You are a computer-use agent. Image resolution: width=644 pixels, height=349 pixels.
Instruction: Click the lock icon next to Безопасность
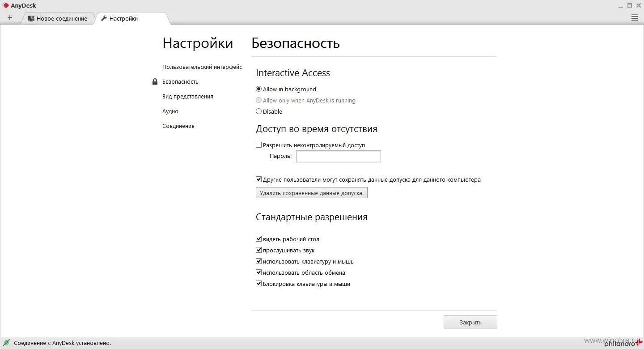tap(155, 81)
